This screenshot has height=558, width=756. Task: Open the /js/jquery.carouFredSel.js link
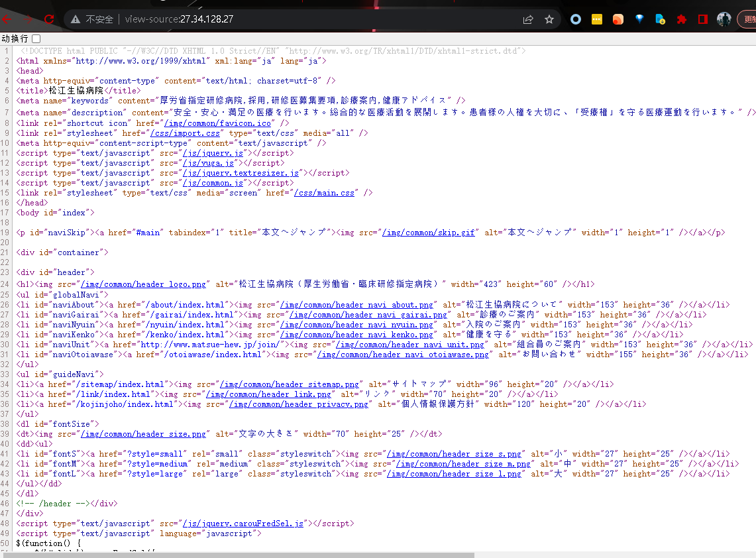click(243, 524)
